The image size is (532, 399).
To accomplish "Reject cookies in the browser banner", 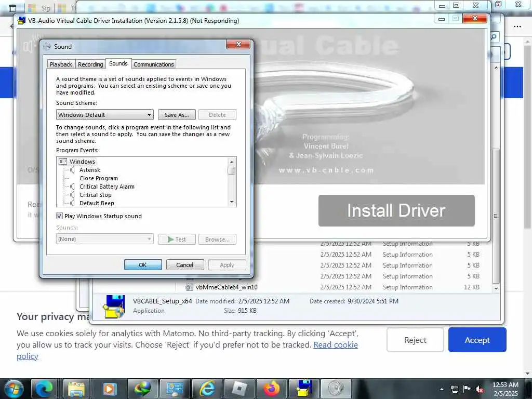I will point(415,340).
